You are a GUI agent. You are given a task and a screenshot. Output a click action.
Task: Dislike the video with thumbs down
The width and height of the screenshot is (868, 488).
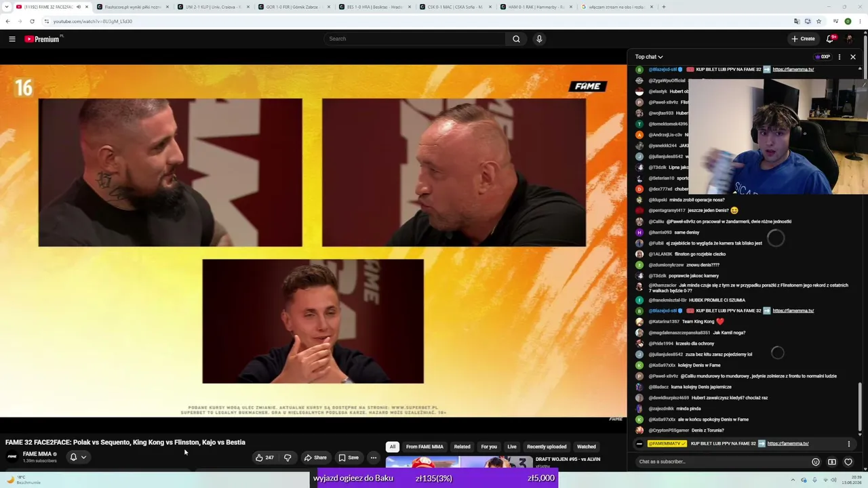(288, 457)
